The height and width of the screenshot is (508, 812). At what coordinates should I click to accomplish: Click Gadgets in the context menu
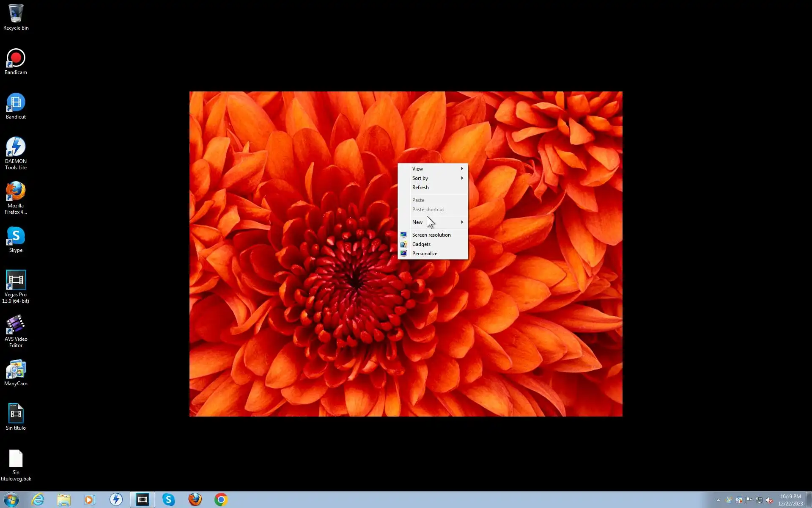point(421,244)
